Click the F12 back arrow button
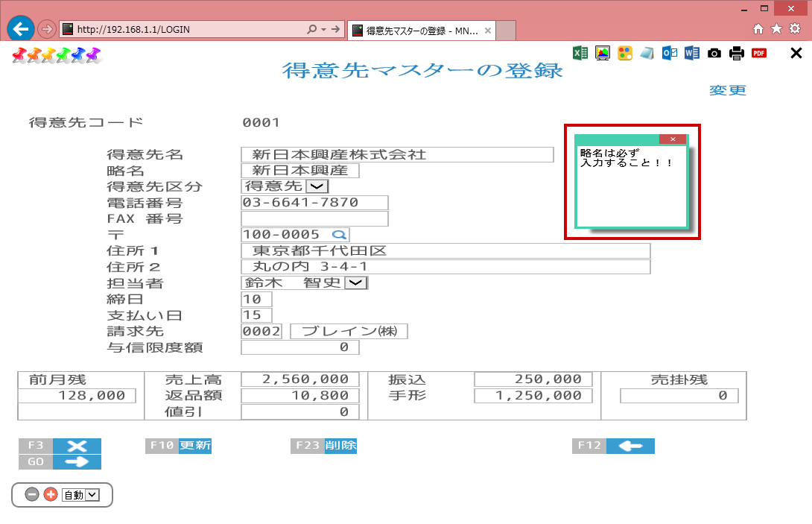This screenshot has width=812, height=524. pyautogui.click(x=630, y=446)
